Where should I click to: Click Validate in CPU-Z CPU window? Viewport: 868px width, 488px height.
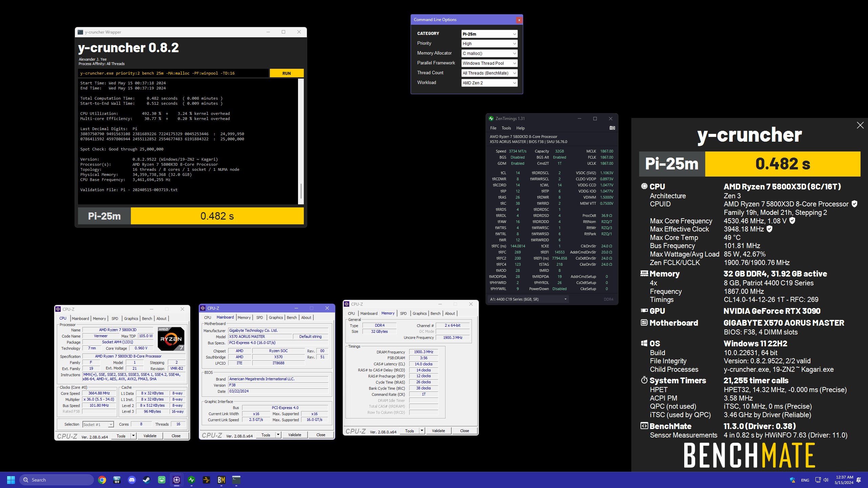coord(150,436)
